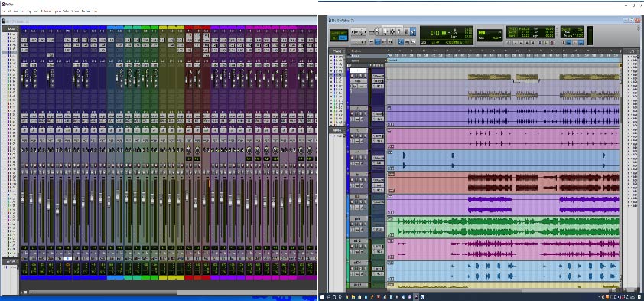Click the Mix window horizontal scrollbar

pos(102,293)
